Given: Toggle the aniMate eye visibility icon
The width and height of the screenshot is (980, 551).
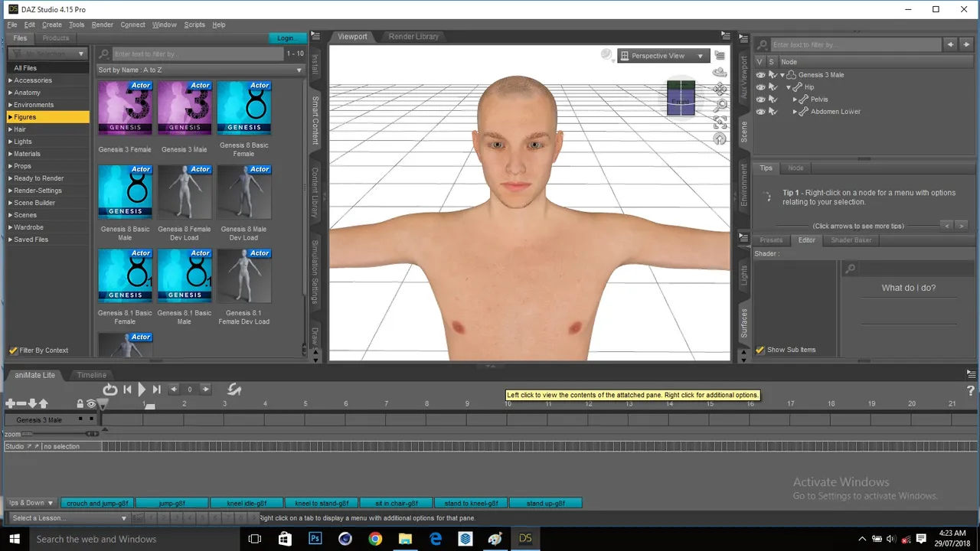Looking at the screenshot, I should tap(91, 403).
